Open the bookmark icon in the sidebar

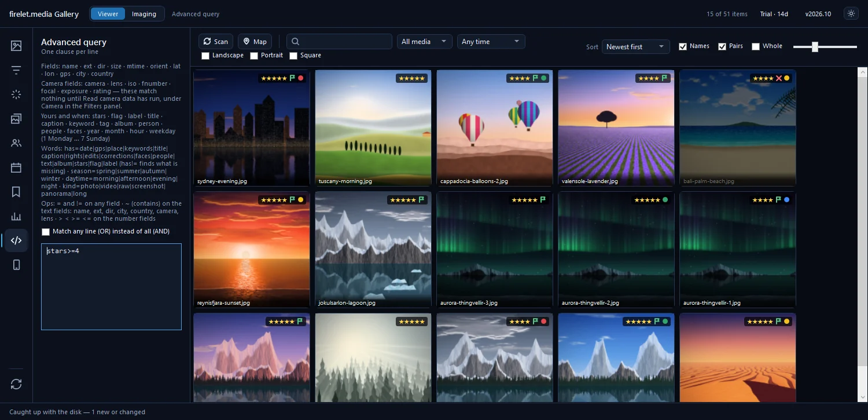[16, 192]
